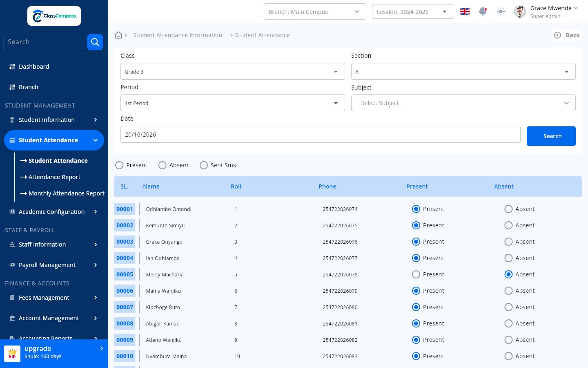Go to home via breadcrumb house icon
The image size is (588, 368).
tap(118, 35)
